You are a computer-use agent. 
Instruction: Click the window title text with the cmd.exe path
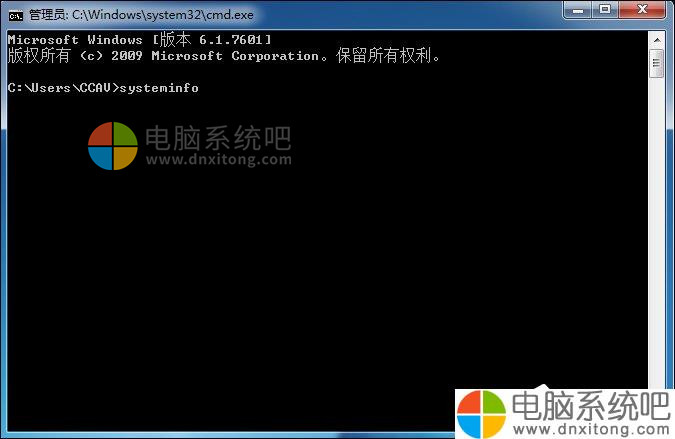141,15
